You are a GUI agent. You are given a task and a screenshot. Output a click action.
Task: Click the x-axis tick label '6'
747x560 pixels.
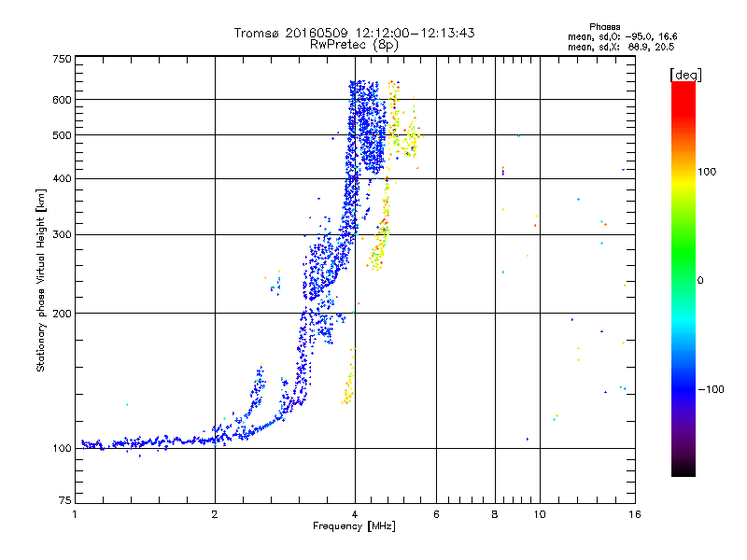pyautogui.click(x=436, y=514)
